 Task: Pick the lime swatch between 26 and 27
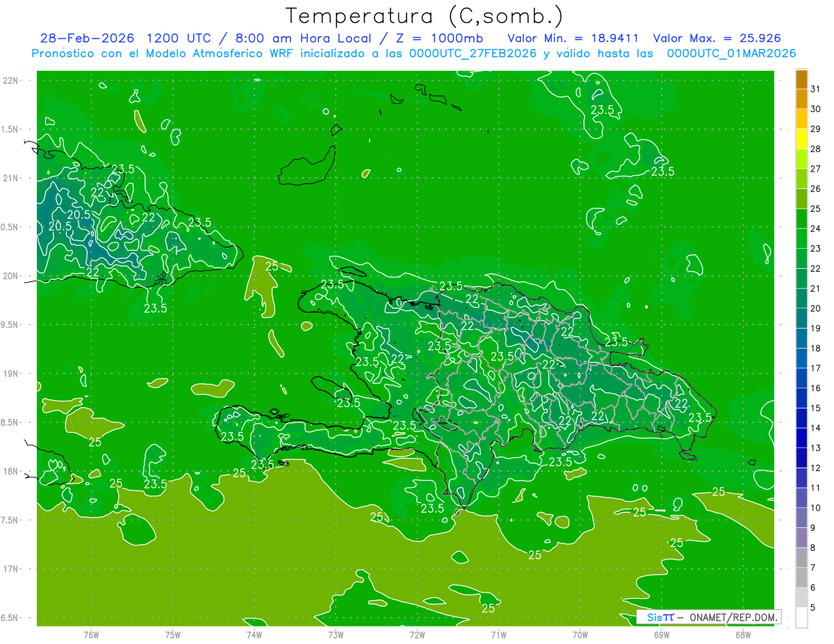point(802,179)
